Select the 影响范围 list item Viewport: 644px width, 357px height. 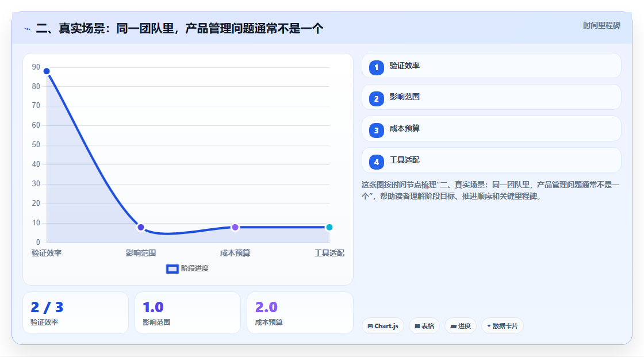491,97
